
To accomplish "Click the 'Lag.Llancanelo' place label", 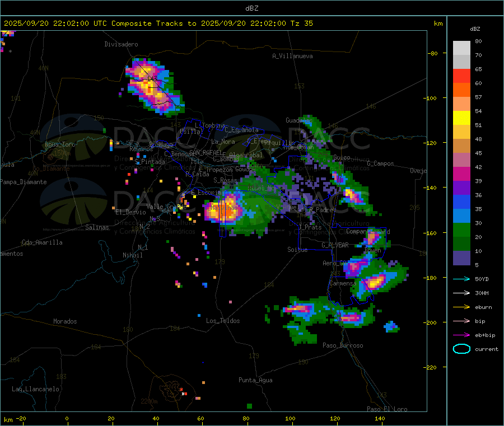I will (x=36, y=389).
